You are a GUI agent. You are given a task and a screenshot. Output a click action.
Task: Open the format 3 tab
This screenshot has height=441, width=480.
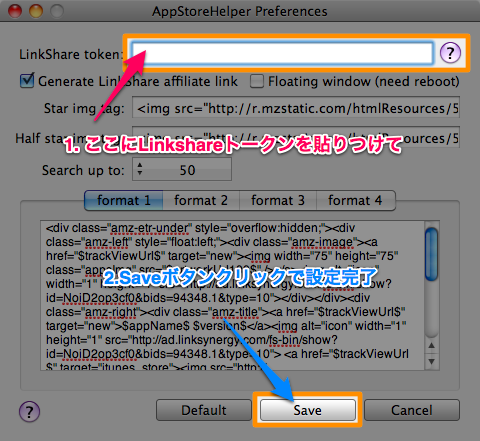click(x=278, y=201)
